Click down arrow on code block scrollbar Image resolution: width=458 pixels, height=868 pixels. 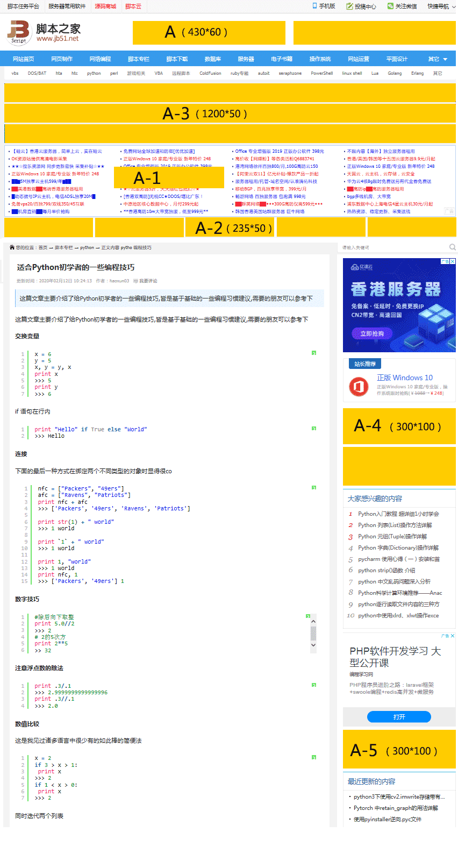click(313, 645)
